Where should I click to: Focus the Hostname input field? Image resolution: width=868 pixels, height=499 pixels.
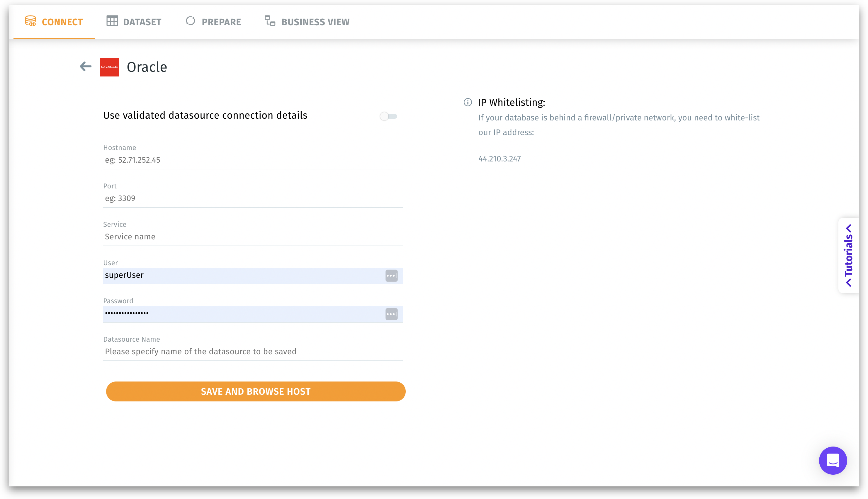click(253, 160)
